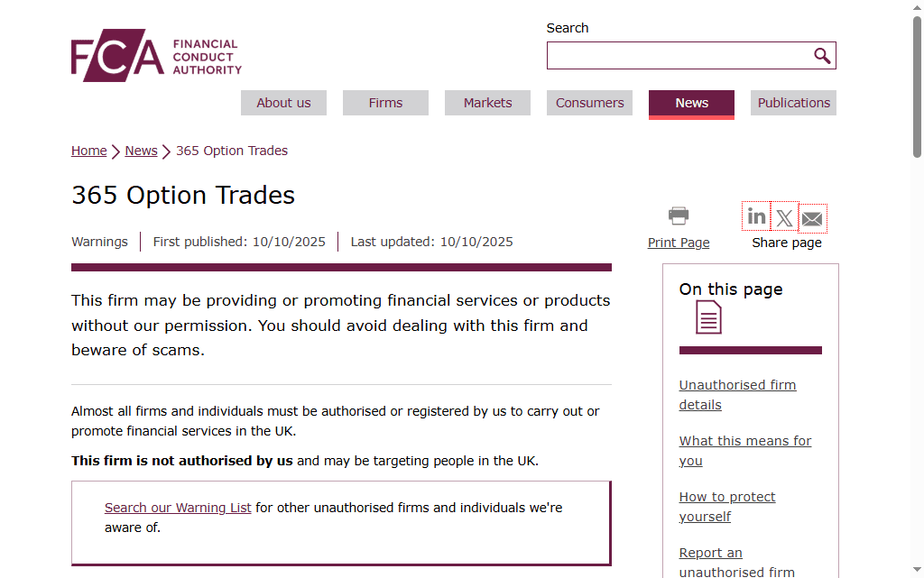Share page on LinkedIn
The height and width of the screenshot is (578, 924).
756,216
